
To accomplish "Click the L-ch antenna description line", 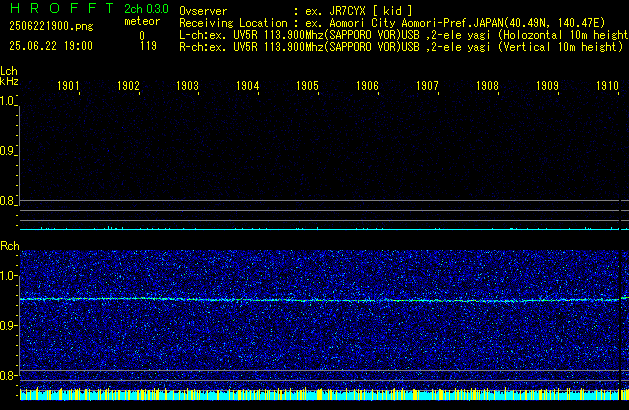I will tap(404, 35).
